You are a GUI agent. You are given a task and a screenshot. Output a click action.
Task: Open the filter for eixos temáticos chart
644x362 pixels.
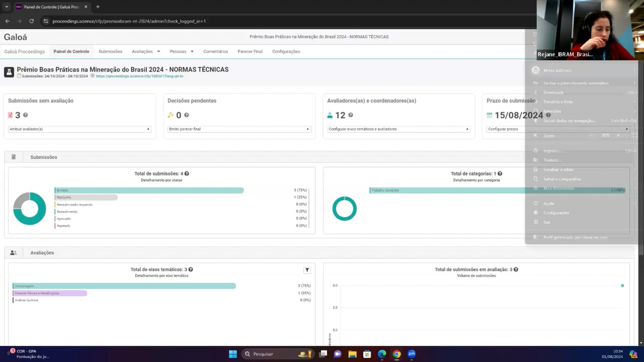coord(307,270)
